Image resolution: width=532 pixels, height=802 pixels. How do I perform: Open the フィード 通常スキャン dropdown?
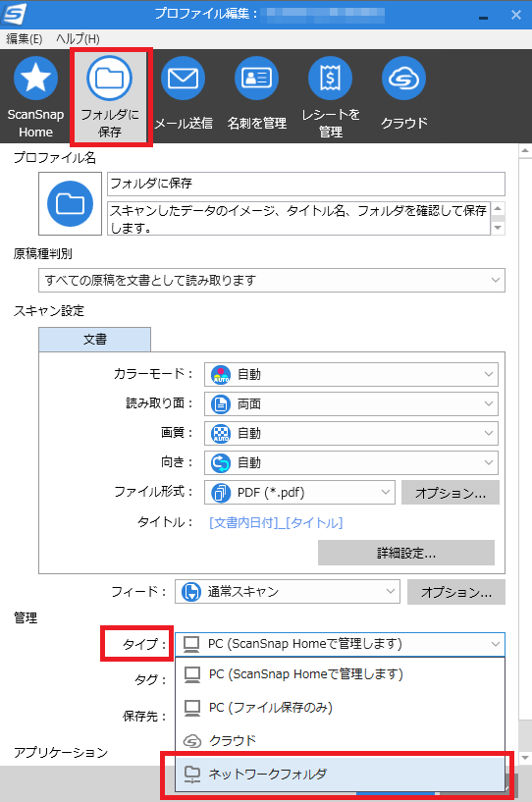(288, 592)
